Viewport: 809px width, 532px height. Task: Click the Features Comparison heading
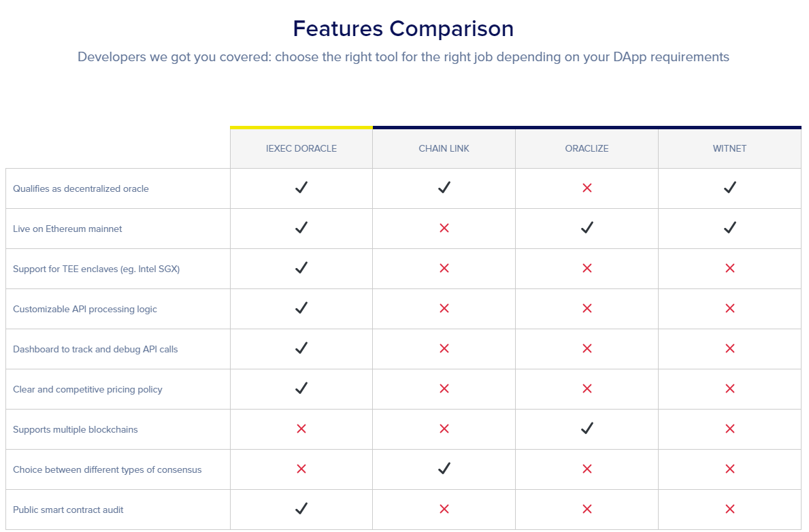pos(403,29)
